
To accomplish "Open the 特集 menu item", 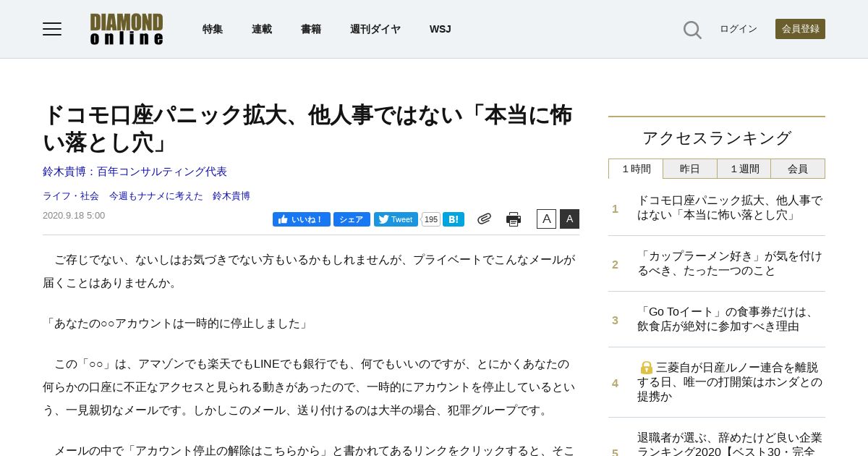I will point(213,29).
